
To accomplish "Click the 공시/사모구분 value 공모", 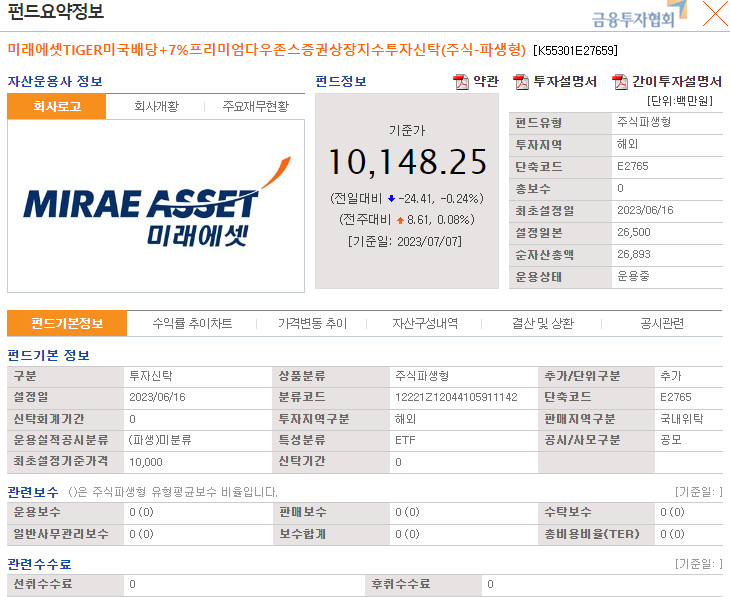I will tap(671, 440).
